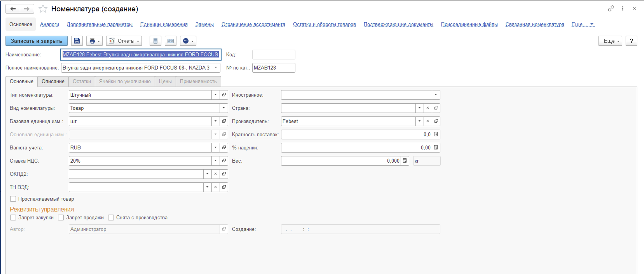Expand Ставка НДС 20% dropdown

tap(215, 161)
